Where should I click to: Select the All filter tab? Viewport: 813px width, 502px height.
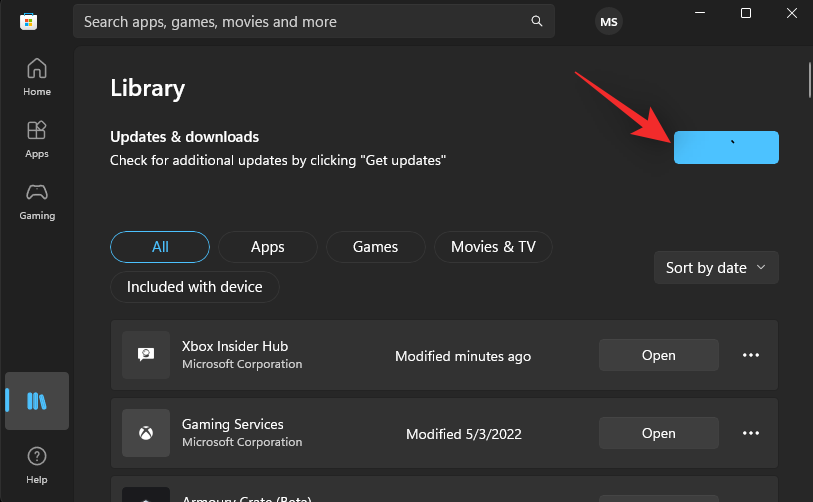coord(160,247)
